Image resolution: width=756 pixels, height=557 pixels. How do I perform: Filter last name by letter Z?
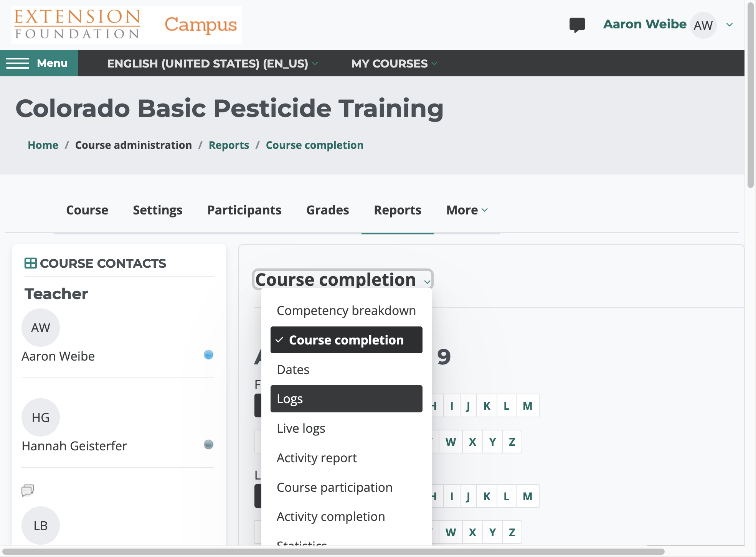(512, 532)
